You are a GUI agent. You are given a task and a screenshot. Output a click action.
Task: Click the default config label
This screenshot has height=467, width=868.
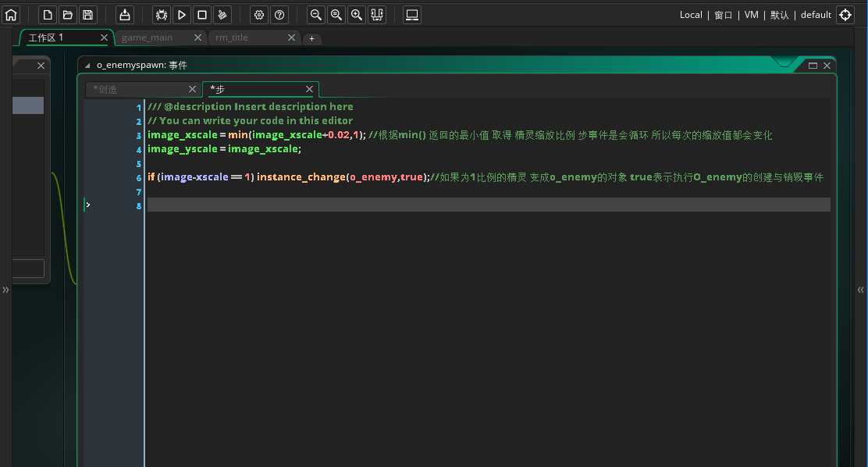pos(816,15)
